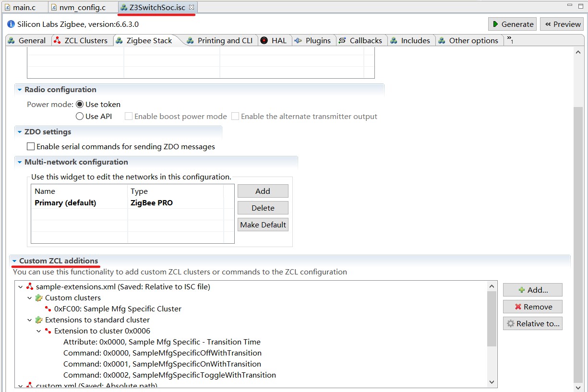Click Extensions to standard cluster puzzle icon
The width and height of the screenshot is (588, 392).
(39, 320)
